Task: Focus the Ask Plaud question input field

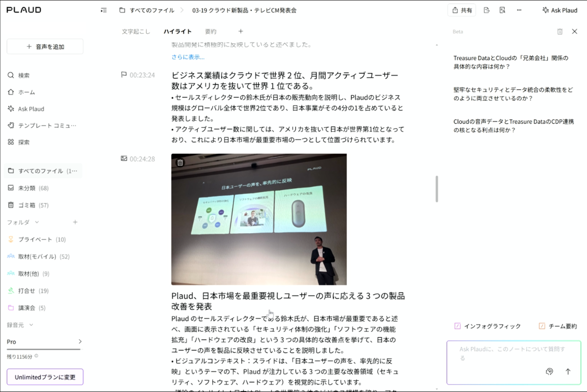Action: (514, 353)
